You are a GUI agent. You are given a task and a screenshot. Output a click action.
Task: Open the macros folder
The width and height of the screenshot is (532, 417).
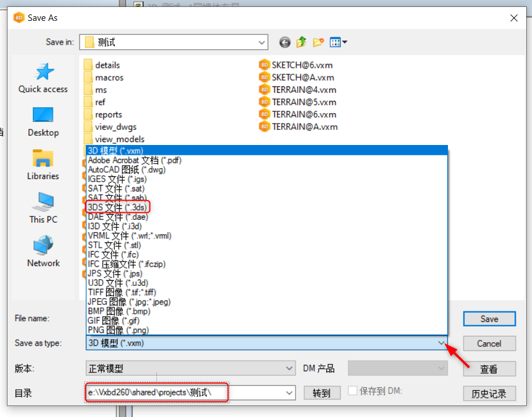[x=104, y=77]
